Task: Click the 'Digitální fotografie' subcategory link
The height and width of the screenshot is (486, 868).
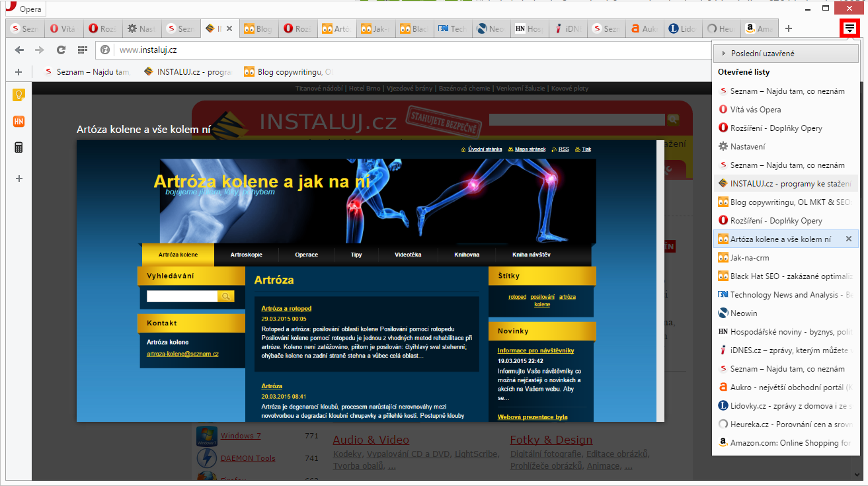Action: coord(545,454)
